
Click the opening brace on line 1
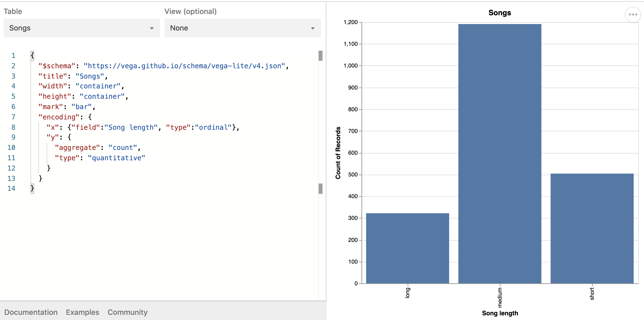coord(32,55)
